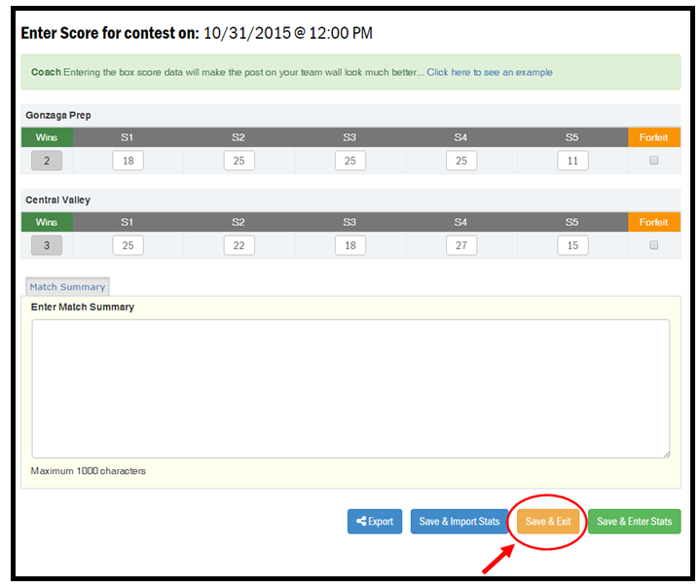Open 'Click here to see an example' link
Viewport: 700px width, 588px height.
tap(489, 72)
